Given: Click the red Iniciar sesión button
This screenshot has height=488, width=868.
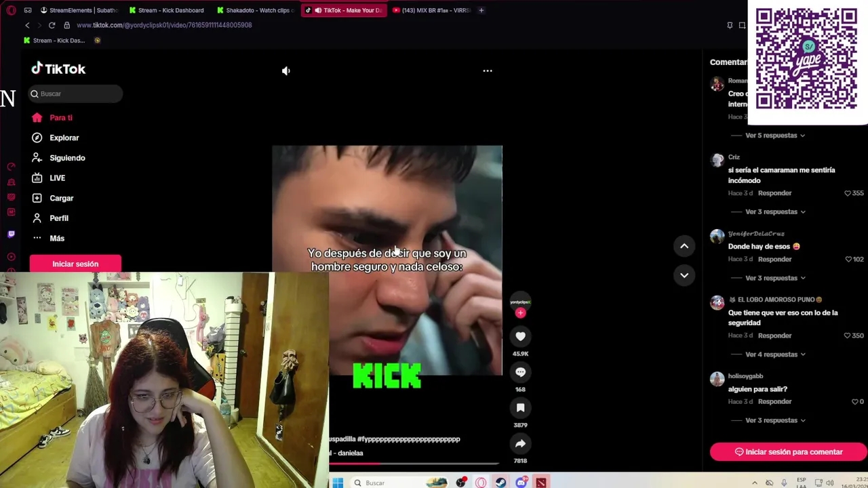Looking at the screenshot, I should (75, 264).
